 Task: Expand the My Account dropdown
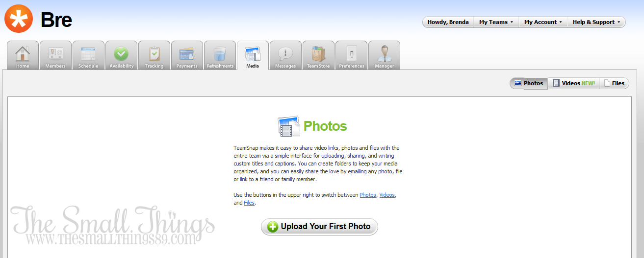(543, 22)
